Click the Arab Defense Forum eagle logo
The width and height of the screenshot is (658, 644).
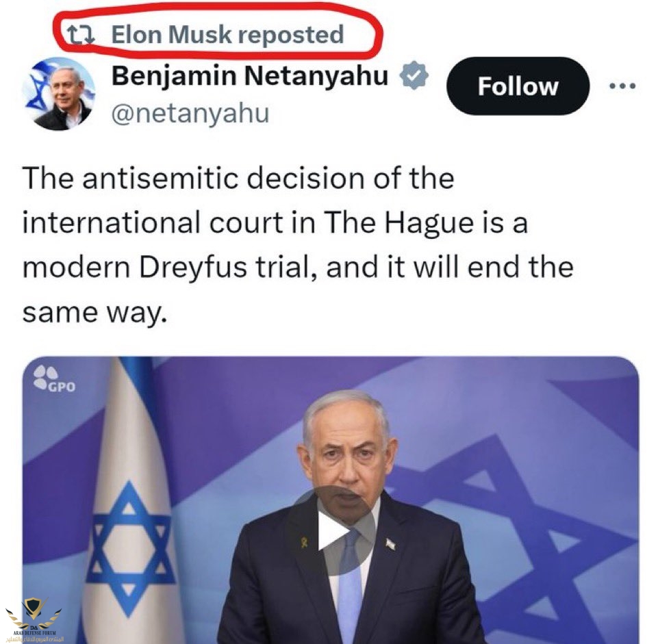[x=34, y=613]
